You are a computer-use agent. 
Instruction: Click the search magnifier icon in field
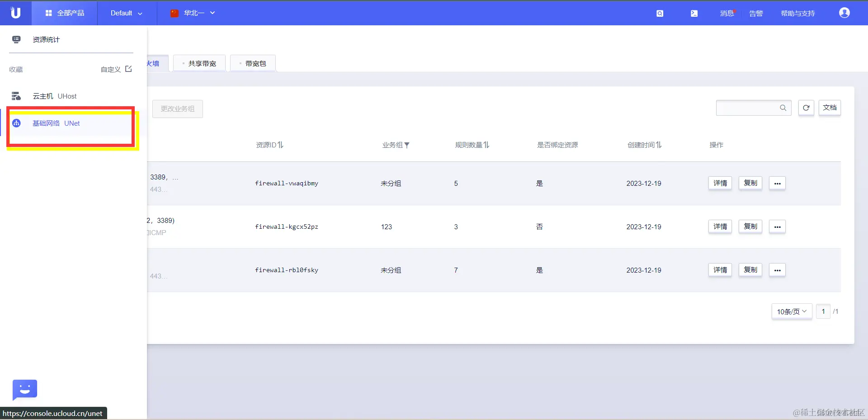783,108
